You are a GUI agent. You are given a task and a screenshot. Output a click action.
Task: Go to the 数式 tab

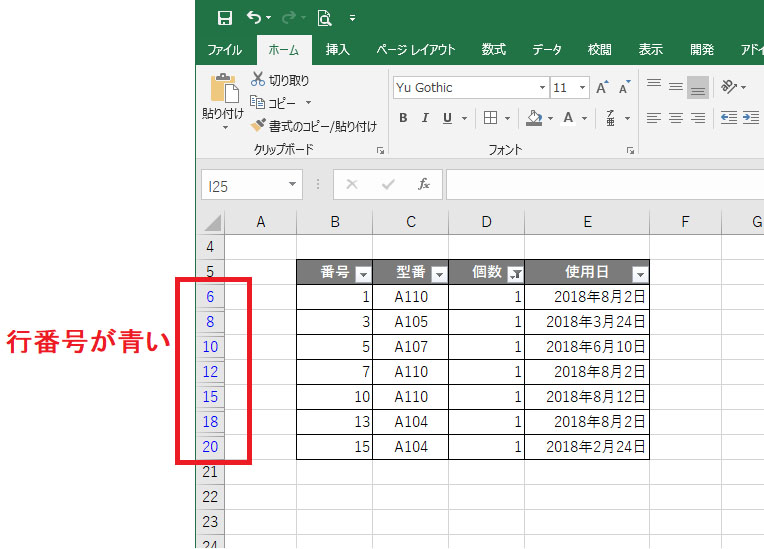[x=494, y=50]
